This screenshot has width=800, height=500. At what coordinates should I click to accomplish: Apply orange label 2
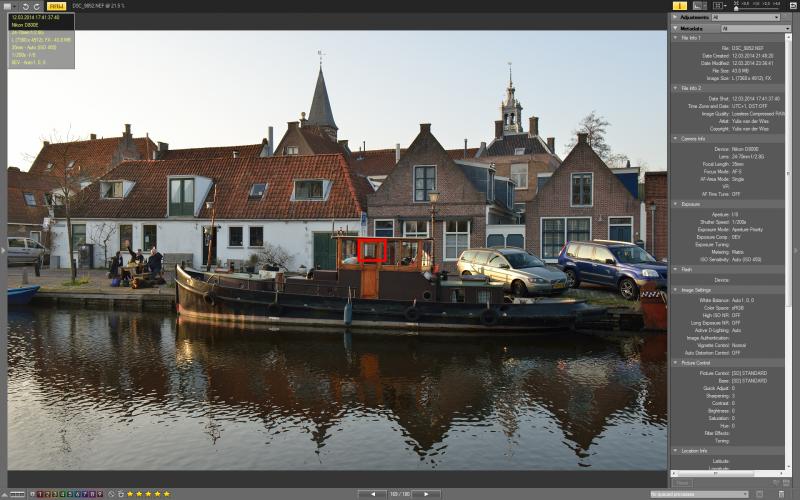tap(47, 494)
